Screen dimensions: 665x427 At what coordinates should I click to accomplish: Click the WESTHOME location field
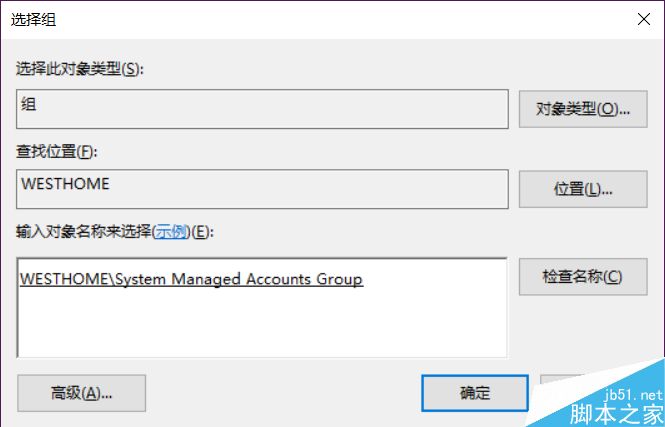(x=262, y=188)
